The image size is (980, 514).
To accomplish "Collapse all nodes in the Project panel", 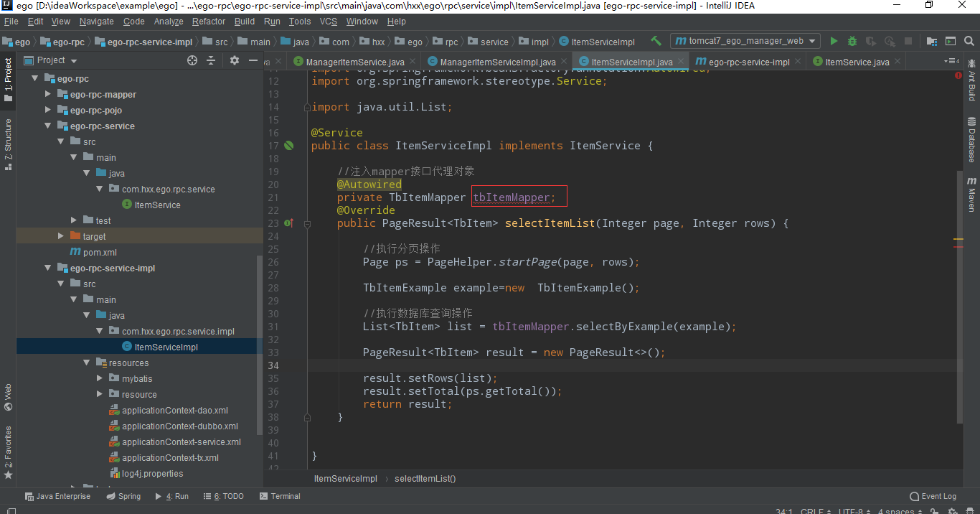I will [211, 60].
